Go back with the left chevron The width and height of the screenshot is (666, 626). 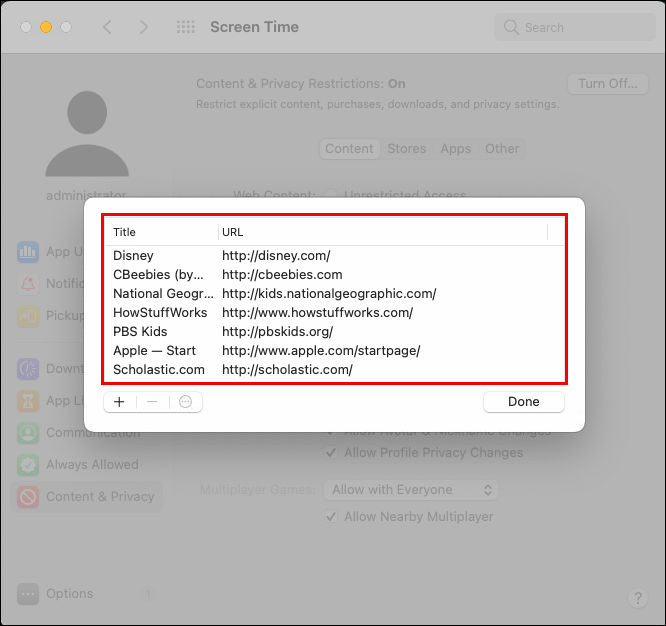(107, 27)
